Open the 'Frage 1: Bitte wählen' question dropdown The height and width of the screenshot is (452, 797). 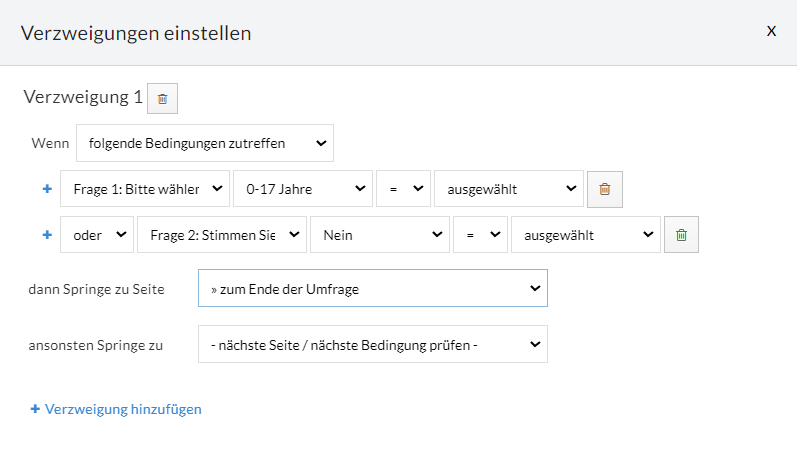coord(145,189)
